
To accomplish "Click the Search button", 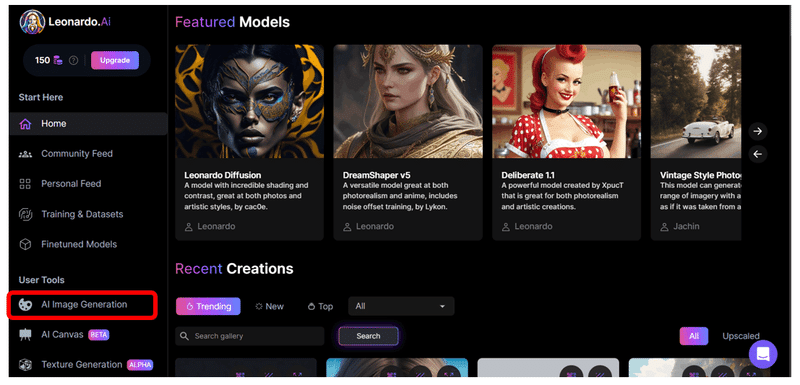I will coord(368,336).
